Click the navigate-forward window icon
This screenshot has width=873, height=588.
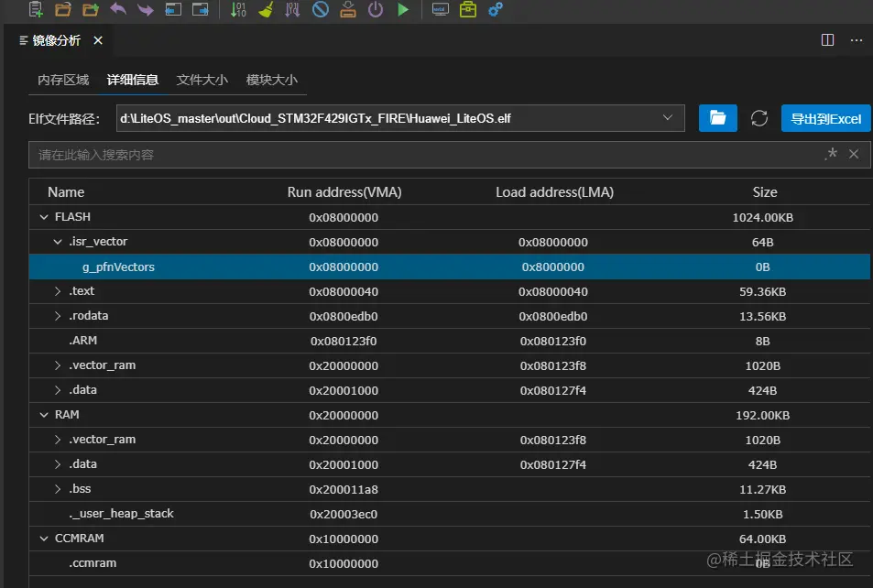(x=201, y=9)
